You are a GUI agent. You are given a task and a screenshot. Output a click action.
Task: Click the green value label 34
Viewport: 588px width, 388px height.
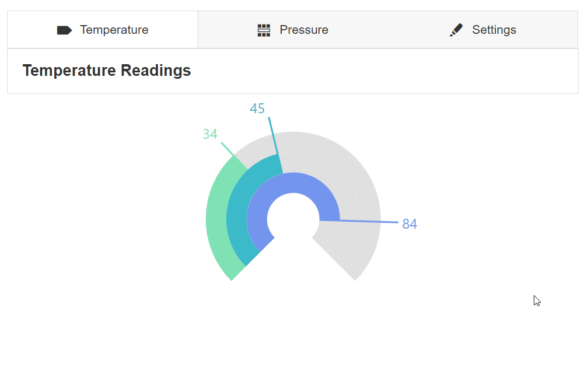210,135
